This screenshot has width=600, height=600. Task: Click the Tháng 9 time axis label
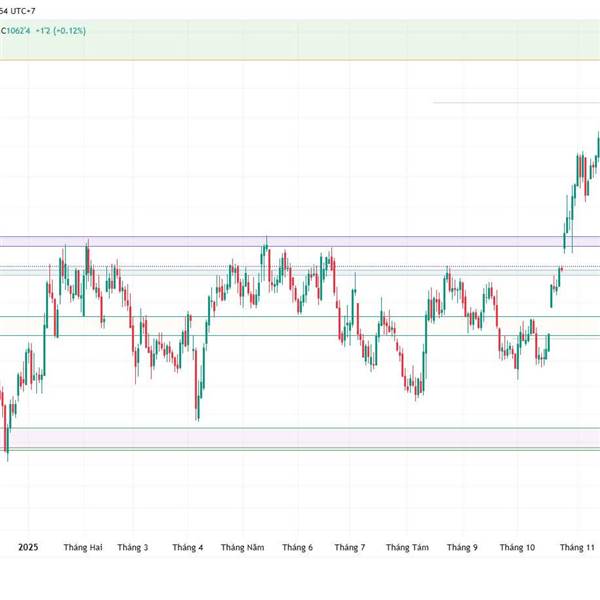[462, 547]
